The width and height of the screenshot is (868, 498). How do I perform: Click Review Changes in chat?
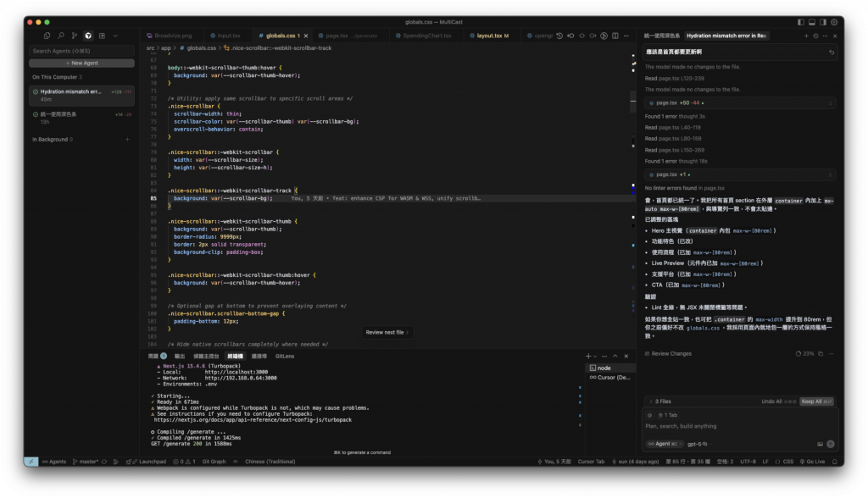[668, 353]
